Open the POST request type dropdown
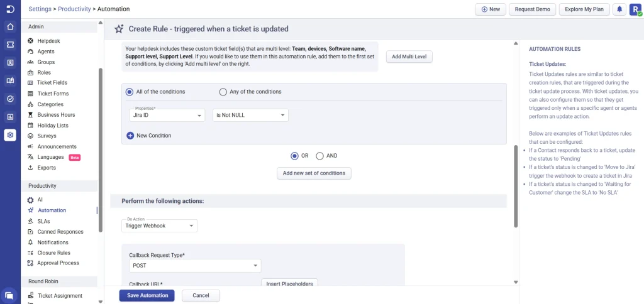The height and width of the screenshot is (304, 644). click(195, 266)
